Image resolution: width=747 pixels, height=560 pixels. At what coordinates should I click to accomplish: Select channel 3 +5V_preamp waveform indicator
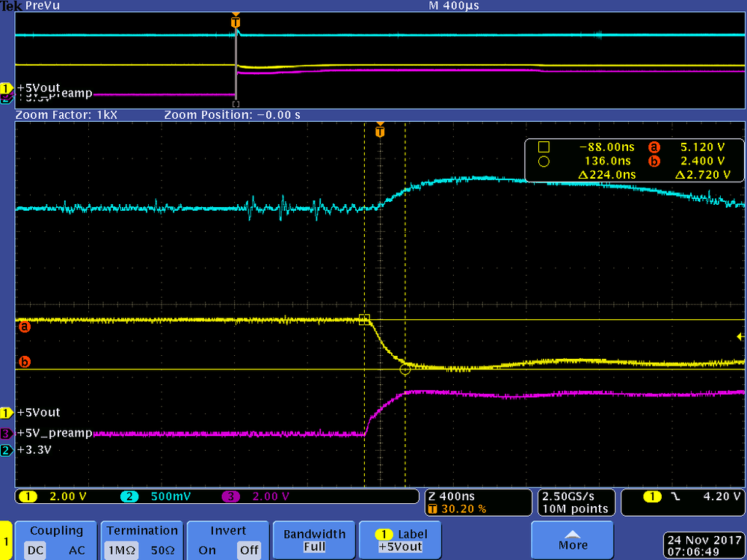click(6, 434)
